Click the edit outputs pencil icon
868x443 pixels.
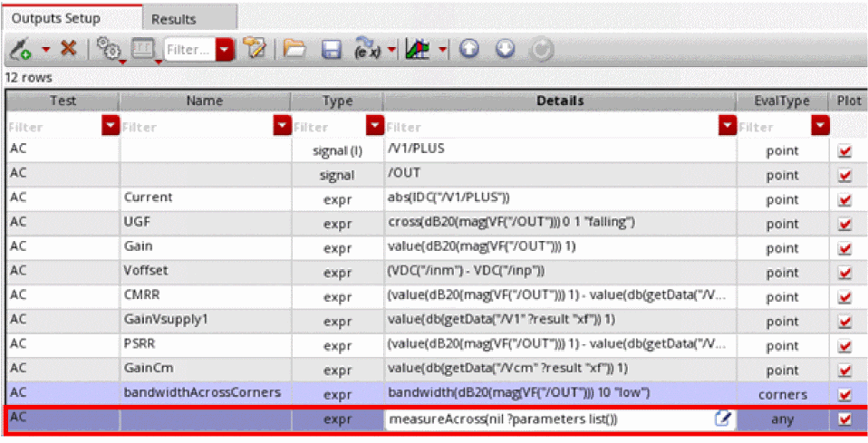pyautogui.click(x=255, y=49)
